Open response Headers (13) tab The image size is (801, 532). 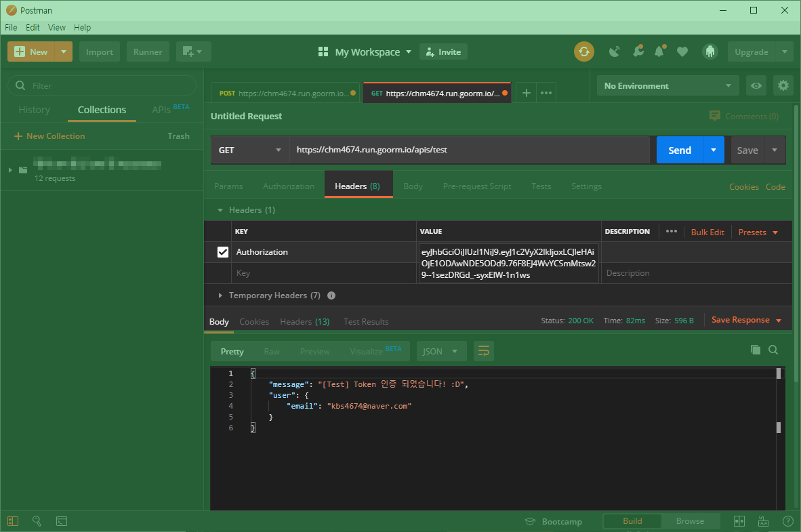(304, 321)
